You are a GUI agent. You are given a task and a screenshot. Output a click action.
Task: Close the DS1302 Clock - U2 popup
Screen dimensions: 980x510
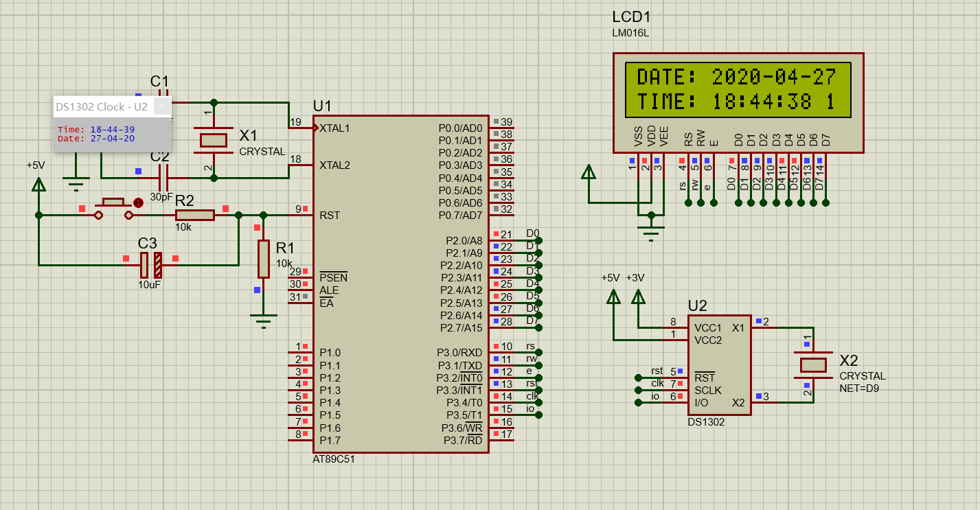click(x=161, y=106)
